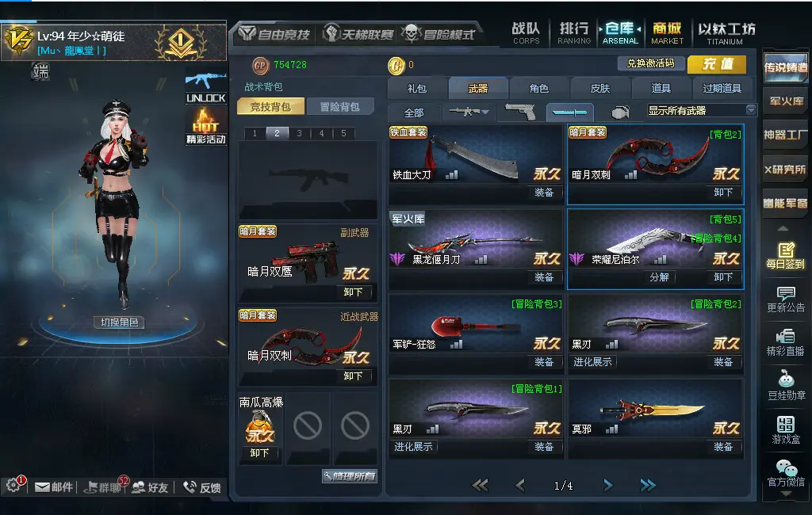
Task: Open the daily sign-in 每日签到 icon
Action: point(786,256)
